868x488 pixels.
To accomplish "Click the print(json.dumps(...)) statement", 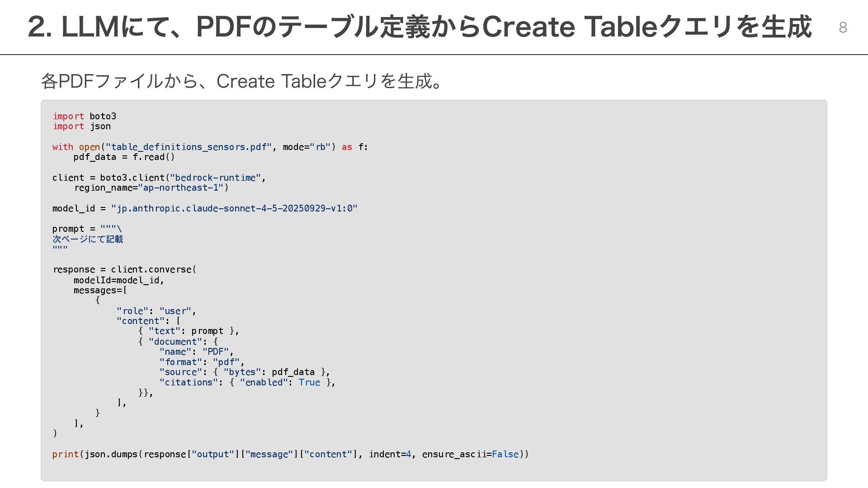I will pyautogui.click(x=290, y=454).
